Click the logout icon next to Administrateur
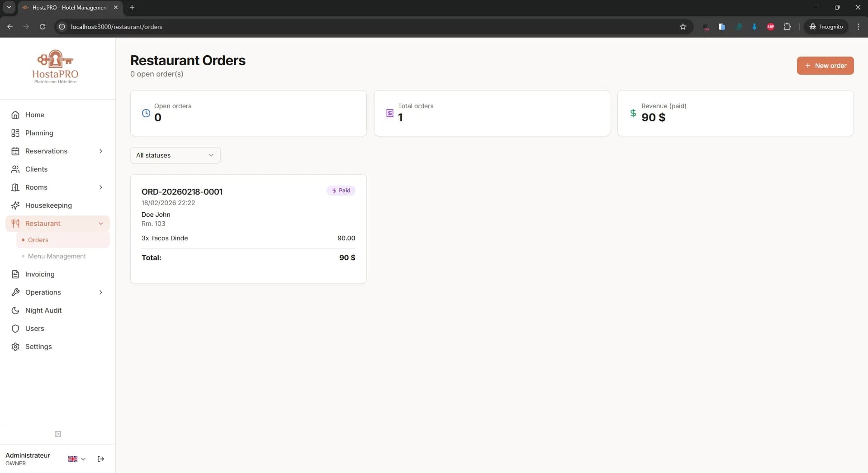This screenshot has height=473, width=868. click(x=100, y=459)
